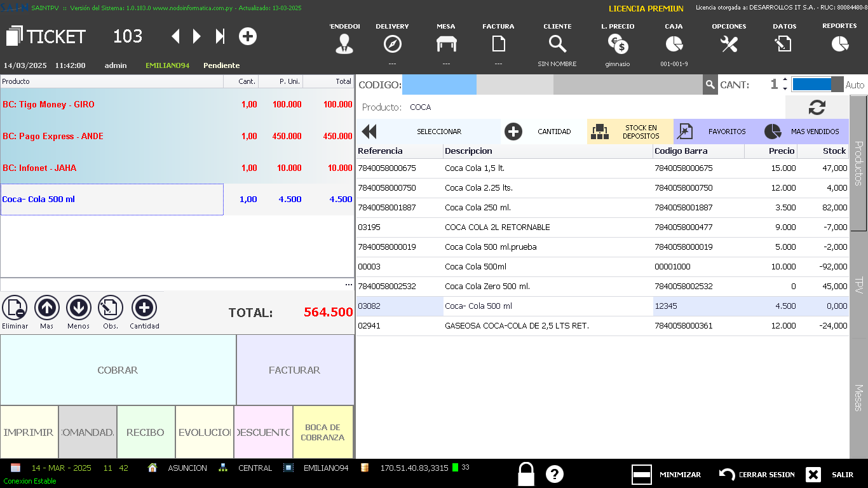Click the magnifier next to the CODIGO field
This screenshot has height=488, width=868.
pos(710,85)
